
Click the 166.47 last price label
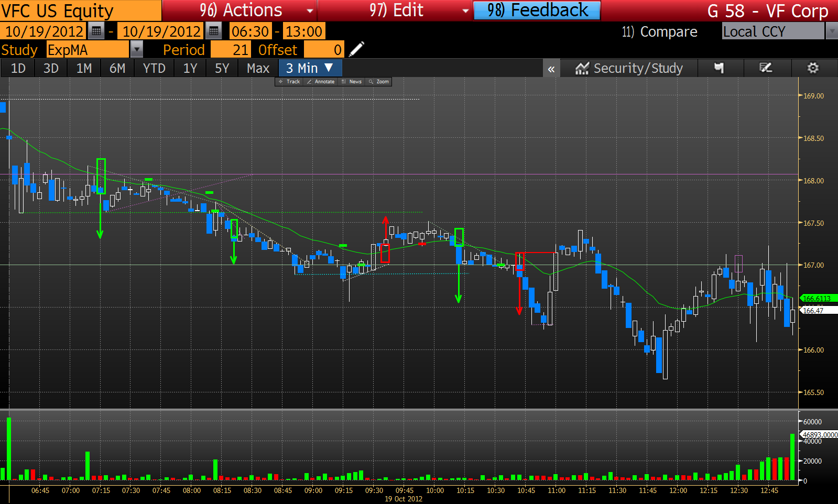[819, 311]
